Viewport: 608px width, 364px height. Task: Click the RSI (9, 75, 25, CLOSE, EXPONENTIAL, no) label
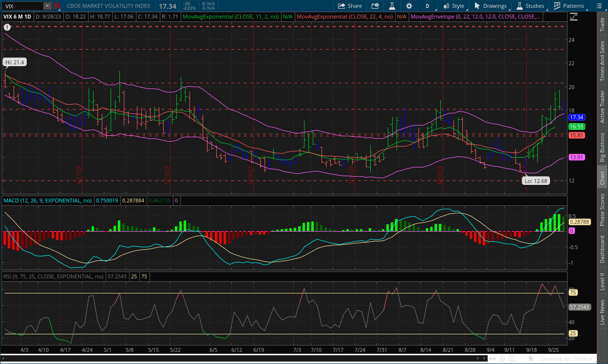[x=54, y=276]
